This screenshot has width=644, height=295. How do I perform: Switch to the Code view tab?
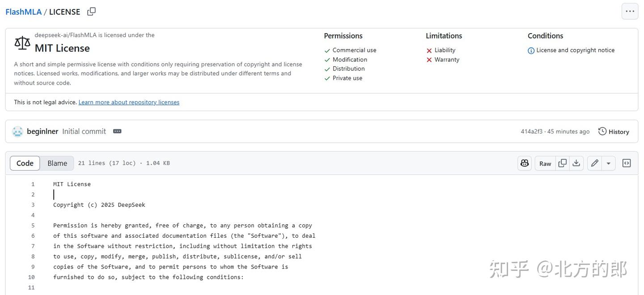click(x=25, y=163)
